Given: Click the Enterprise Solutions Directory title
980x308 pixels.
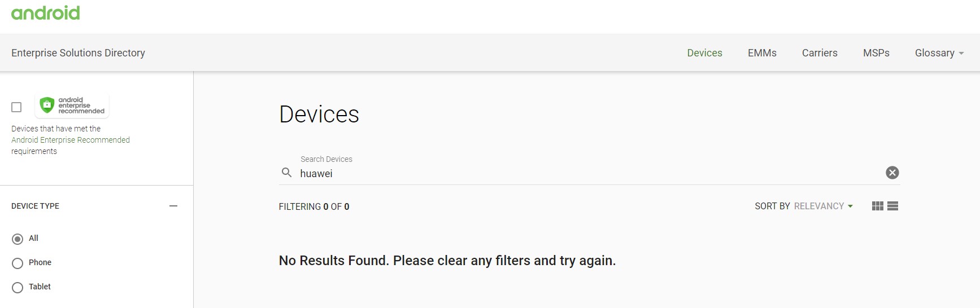Looking at the screenshot, I should pyautogui.click(x=78, y=53).
